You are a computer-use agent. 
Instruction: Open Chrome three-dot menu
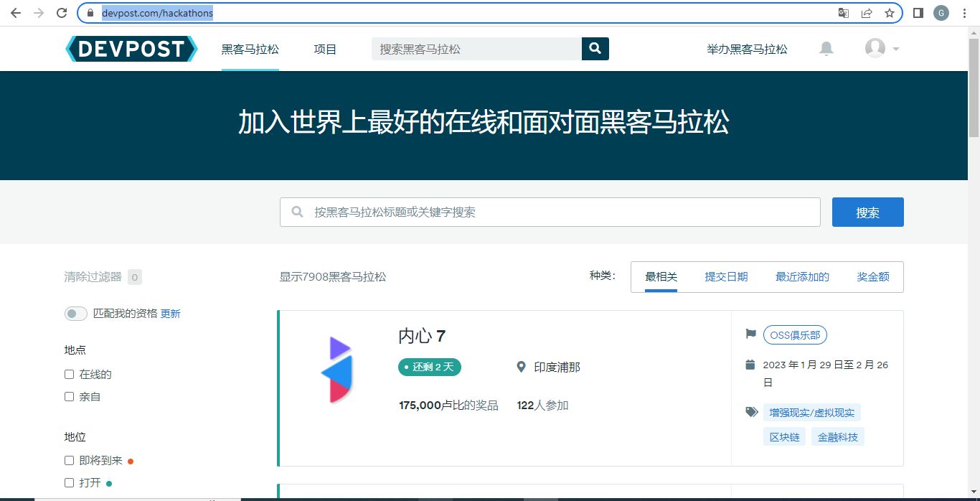coord(964,13)
